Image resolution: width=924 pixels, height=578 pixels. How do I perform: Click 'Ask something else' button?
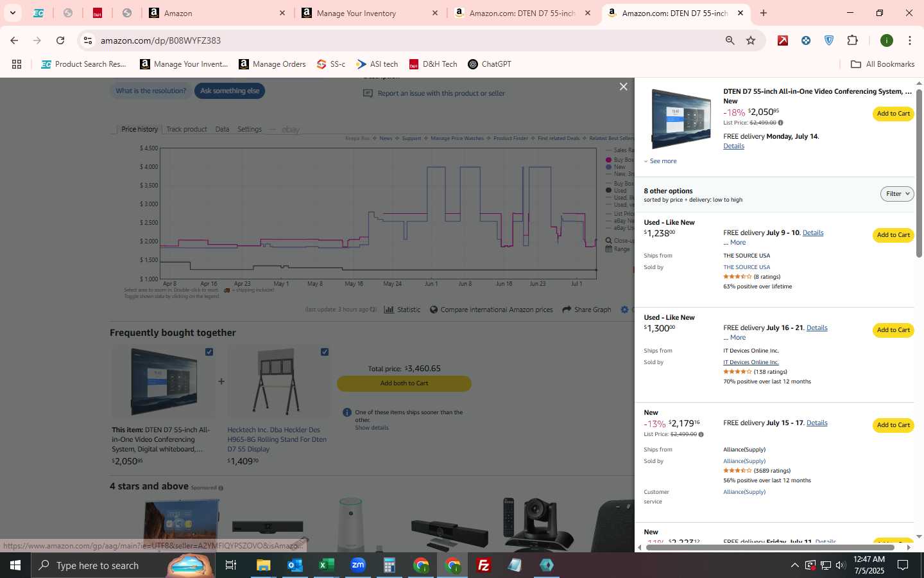tap(230, 91)
